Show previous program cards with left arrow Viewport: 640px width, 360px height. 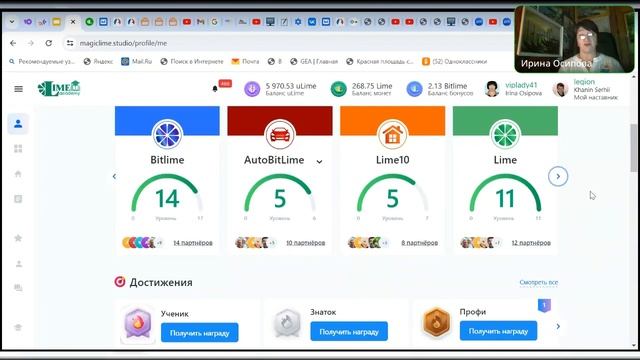(114, 176)
